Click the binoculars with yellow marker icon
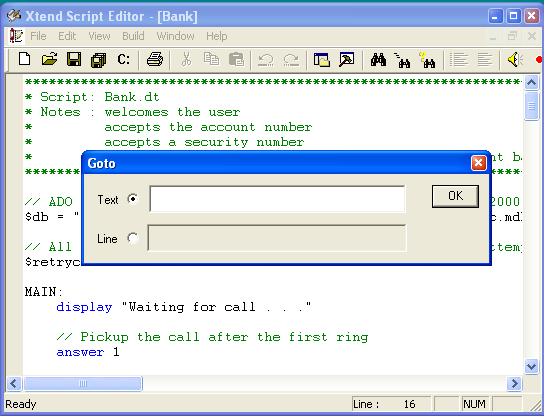 click(x=427, y=60)
